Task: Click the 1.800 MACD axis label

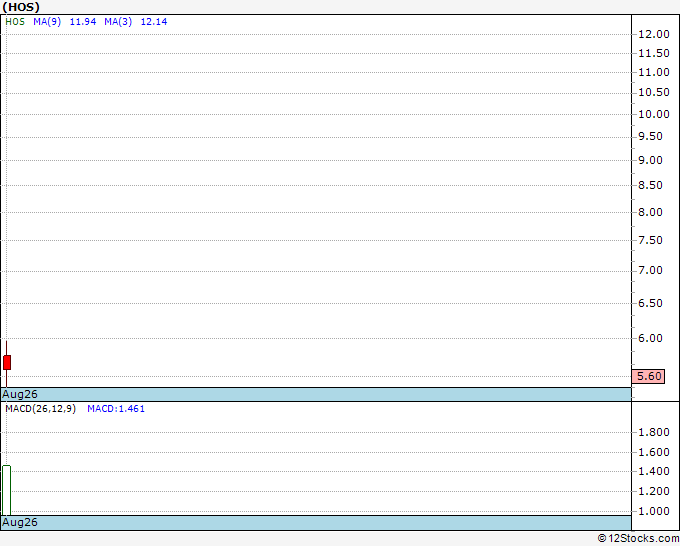Action: tap(654, 432)
